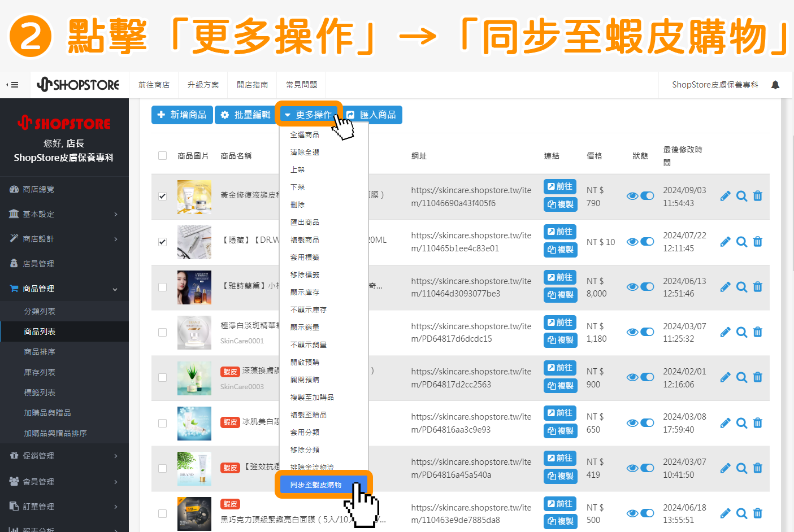Screen dimensions: 794x532
Task: Uncheck the DR.W product row checkbox
Action: point(163,242)
